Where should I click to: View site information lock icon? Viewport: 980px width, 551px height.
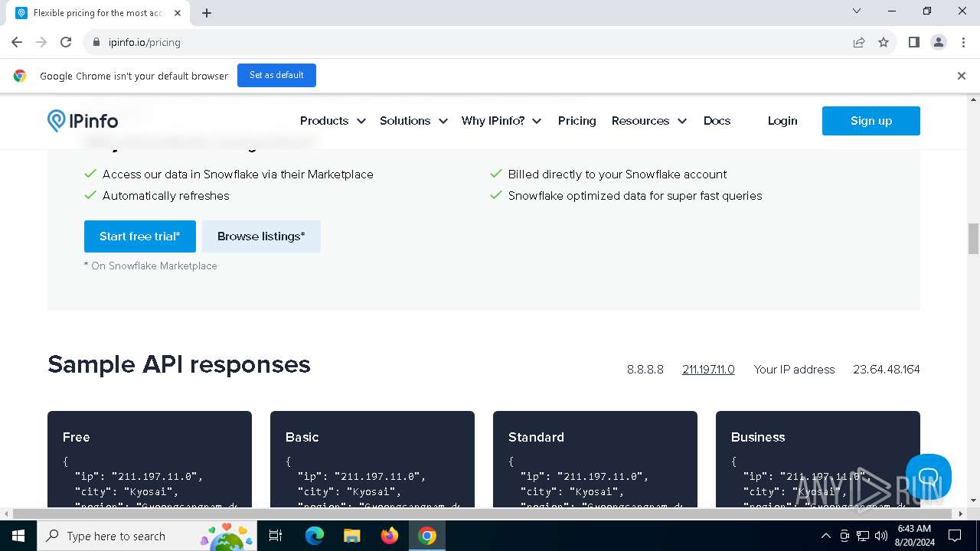click(x=96, y=42)
